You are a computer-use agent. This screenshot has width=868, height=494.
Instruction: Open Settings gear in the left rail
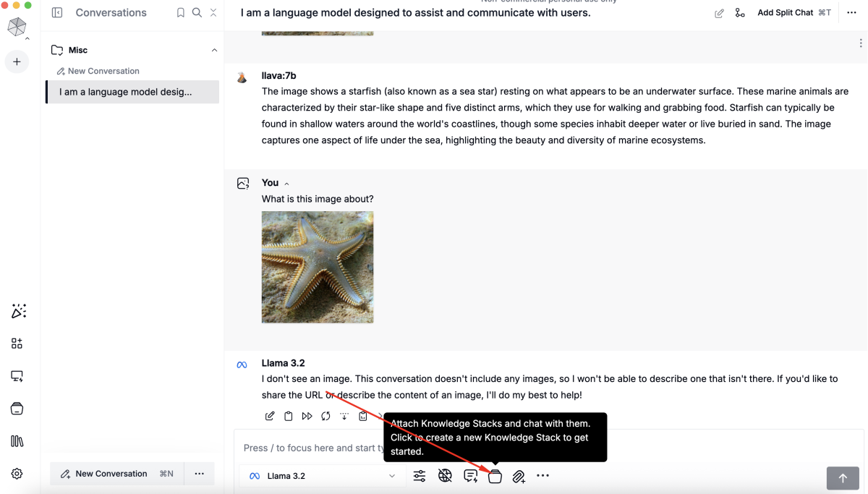click(x=17, y=474)
